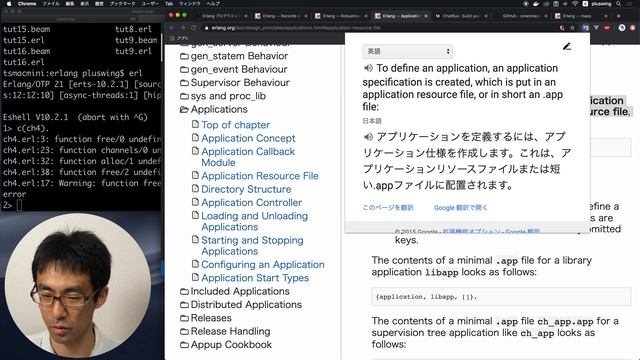Click the webcam overlay of the presenter
The image size is (640, 360).
pos(77,286)
